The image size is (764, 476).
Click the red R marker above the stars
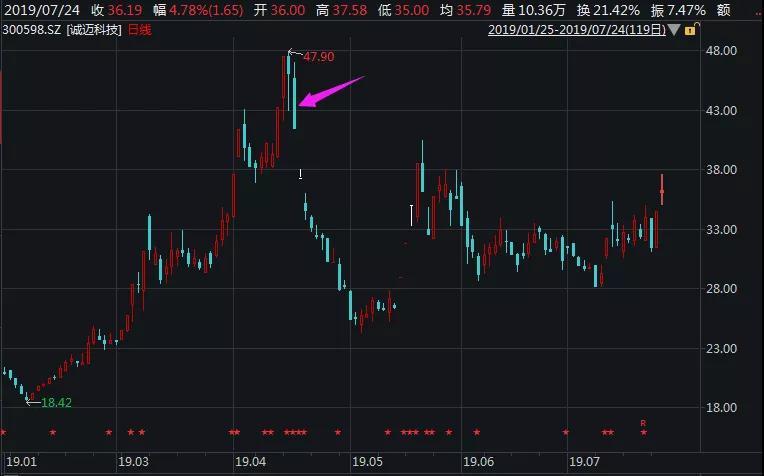[643, 423]
